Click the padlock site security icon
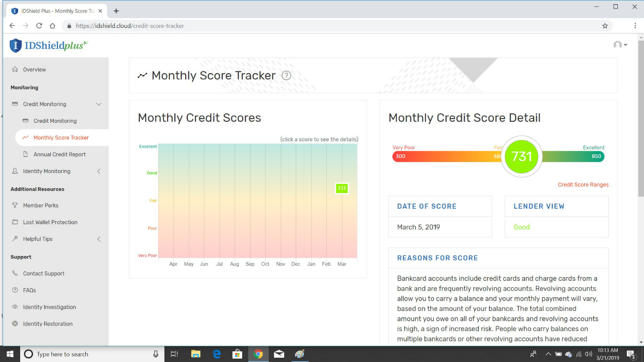 pos(69,26)
